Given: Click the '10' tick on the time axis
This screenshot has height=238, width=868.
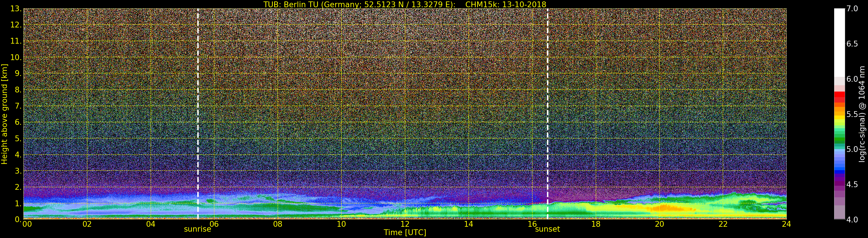Looking at the screenshot, I should [x=341, y=224].
